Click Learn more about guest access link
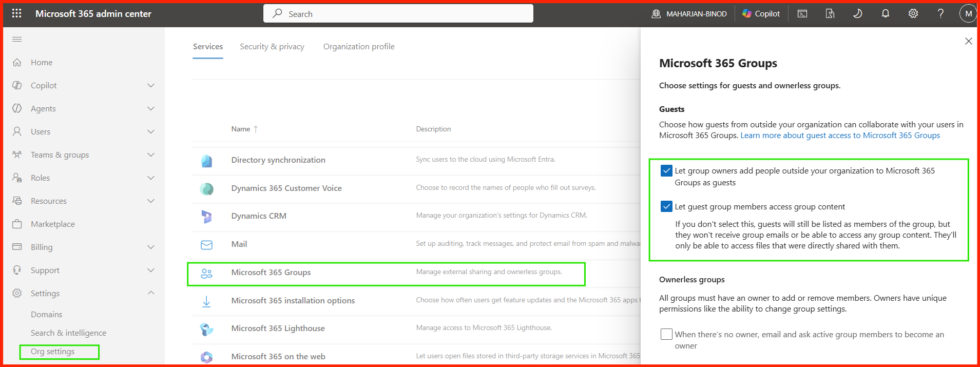This screenshot has width=980, height=367. tap(840, 136)
